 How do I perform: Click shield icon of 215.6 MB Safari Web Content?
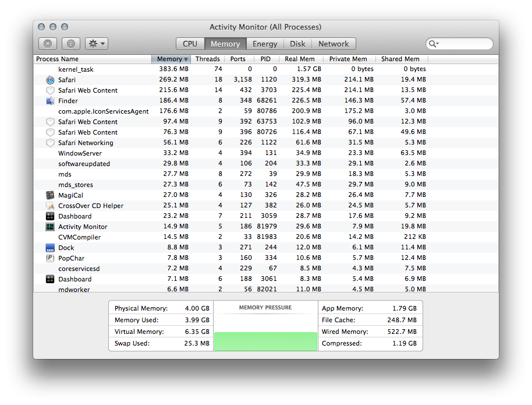tap(50, 90)
